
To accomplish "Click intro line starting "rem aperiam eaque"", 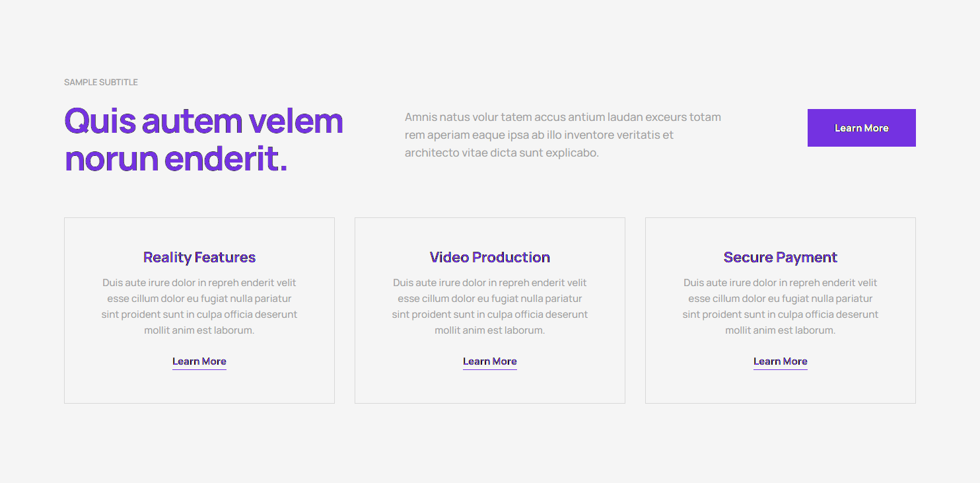I will click(x=539, y=135).
